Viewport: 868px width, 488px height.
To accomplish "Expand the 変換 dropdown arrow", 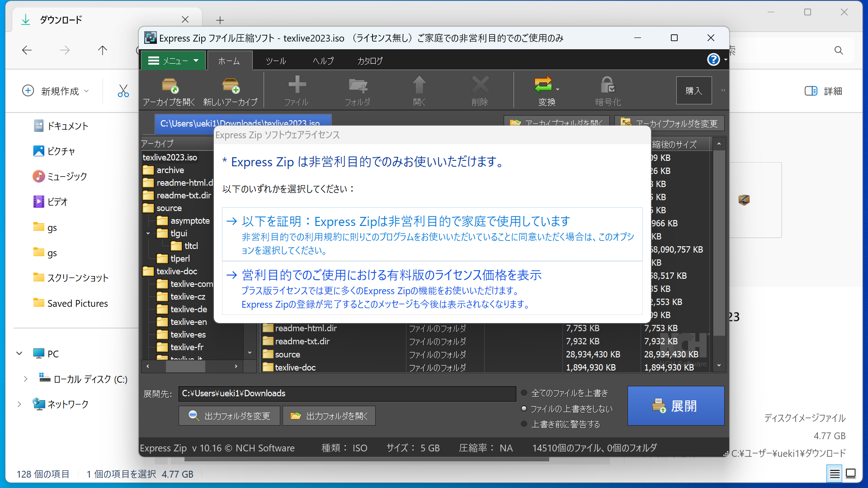I will point(557,89).
